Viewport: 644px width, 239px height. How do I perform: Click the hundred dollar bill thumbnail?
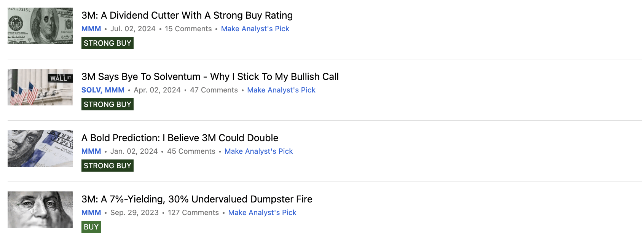pos(40,26)
